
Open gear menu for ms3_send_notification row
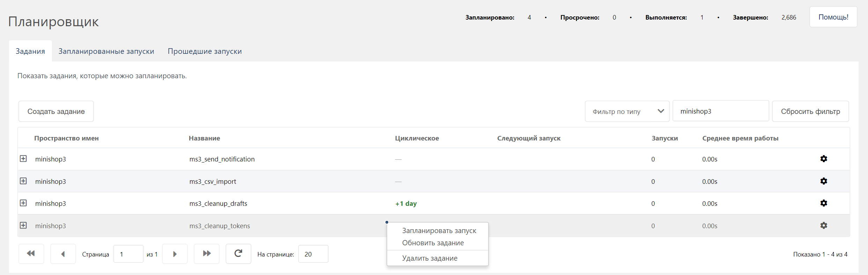point(824,159)
